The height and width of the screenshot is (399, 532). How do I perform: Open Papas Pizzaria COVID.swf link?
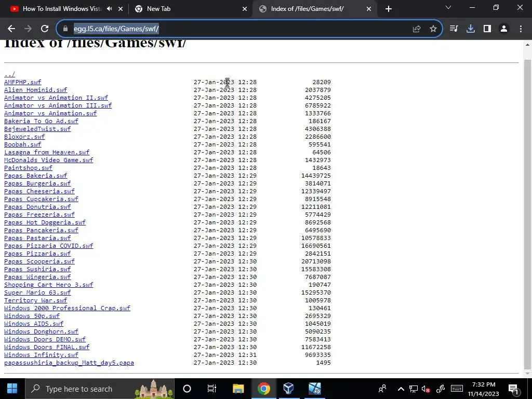coord(48,246)
